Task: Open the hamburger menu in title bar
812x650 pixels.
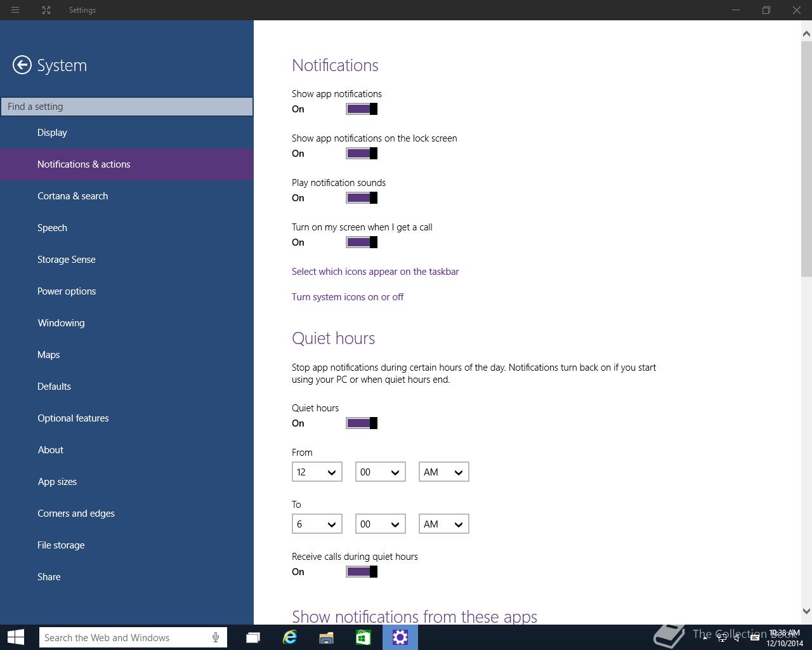Action: tap(15, 10)
